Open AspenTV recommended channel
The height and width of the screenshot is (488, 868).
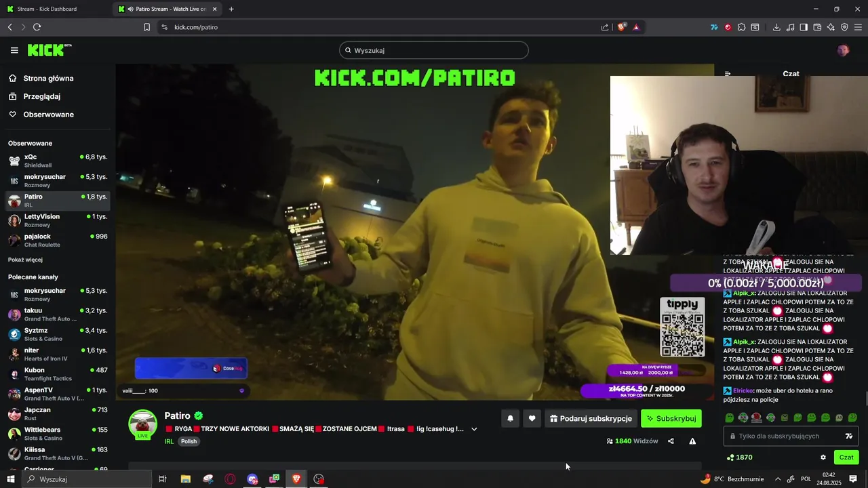[58, 394]
